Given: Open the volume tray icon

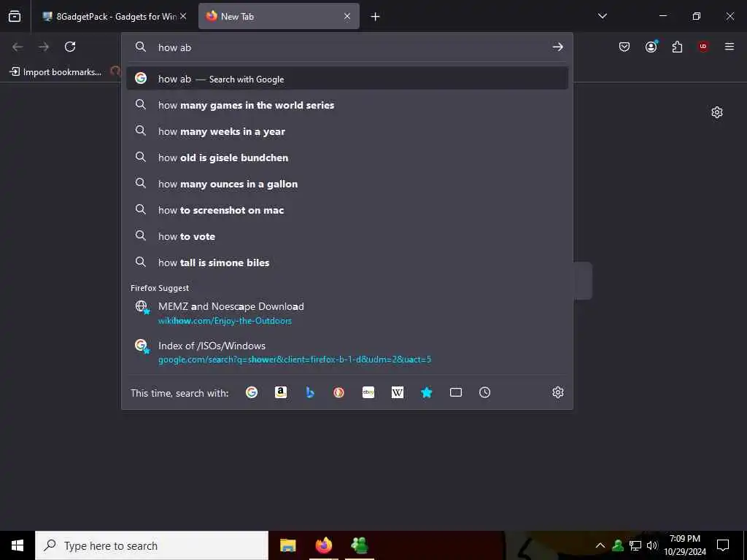Looking at the screenshot, I should click(x=651, y=545).
